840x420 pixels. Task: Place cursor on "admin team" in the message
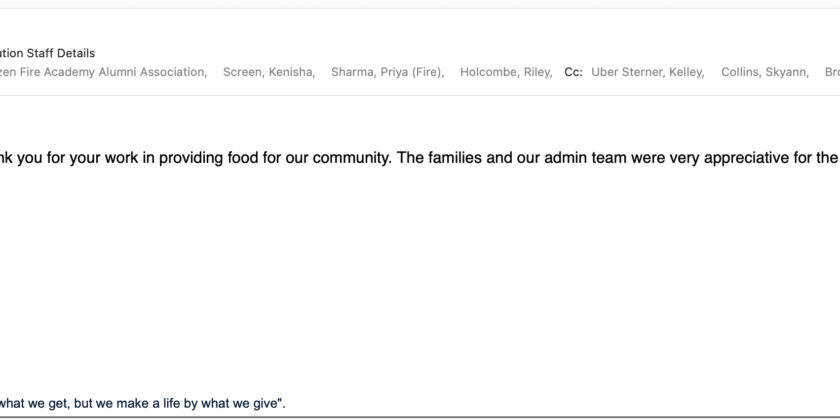[576, 158]
